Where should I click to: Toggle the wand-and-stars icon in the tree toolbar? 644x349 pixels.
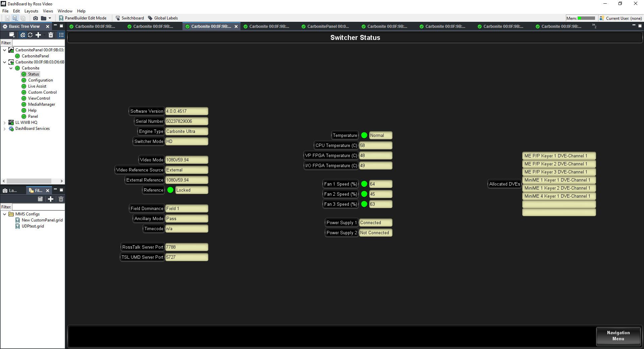pyautogui.click(x=23, y=35)
